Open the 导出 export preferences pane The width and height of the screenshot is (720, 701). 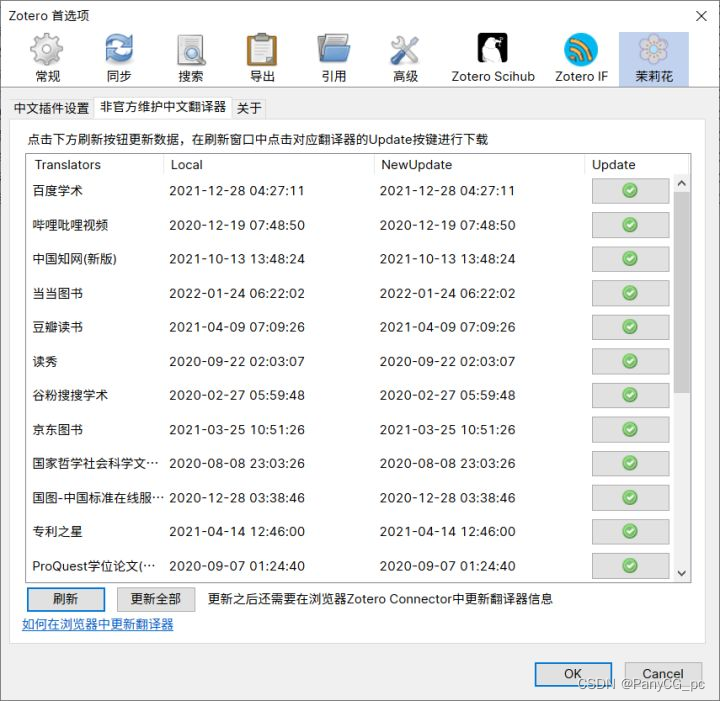[262, 58]
